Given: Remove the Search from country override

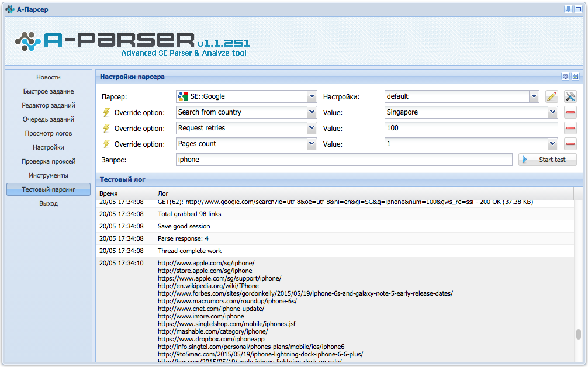Looking at the screenshot, I should click(x=570, y=112).
